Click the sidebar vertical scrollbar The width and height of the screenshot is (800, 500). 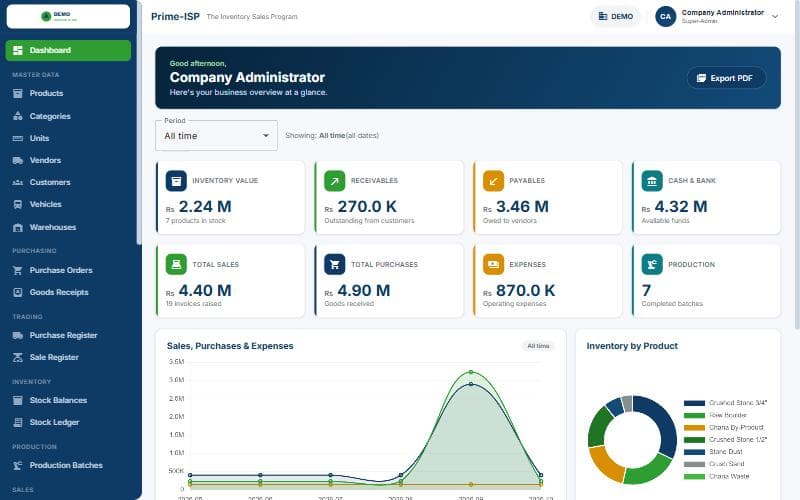coord(139,122)
